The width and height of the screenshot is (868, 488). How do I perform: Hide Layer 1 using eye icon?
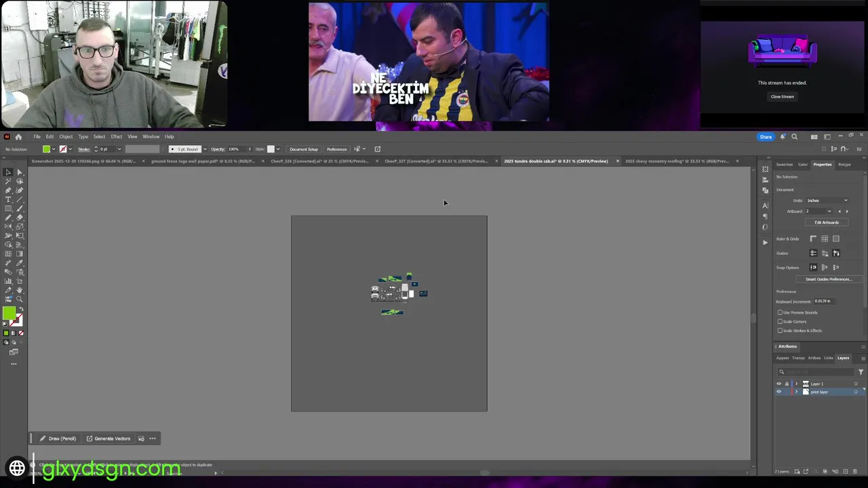pos(778,384)
